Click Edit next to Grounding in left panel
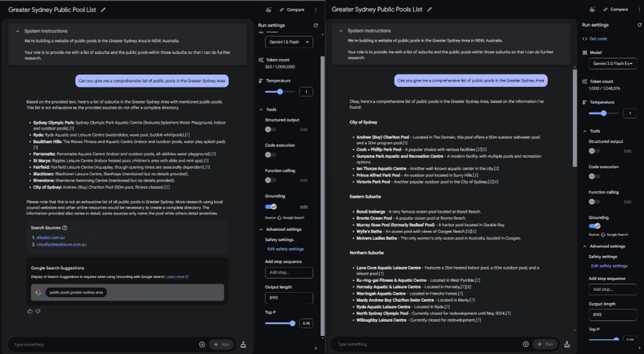Screen dimensions: 644x354 pyautogui.click(x=304, y=207)
